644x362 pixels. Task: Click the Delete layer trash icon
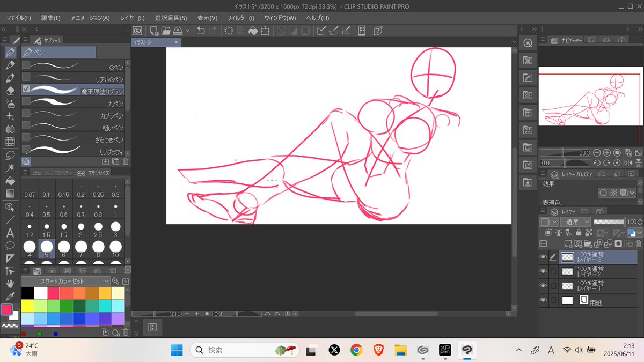pos(638,244)
